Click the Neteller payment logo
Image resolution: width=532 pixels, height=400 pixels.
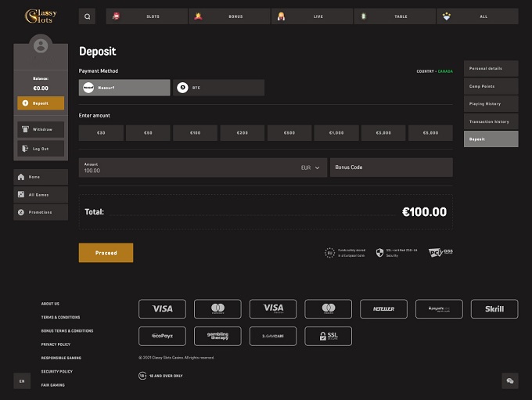point(383,309)
